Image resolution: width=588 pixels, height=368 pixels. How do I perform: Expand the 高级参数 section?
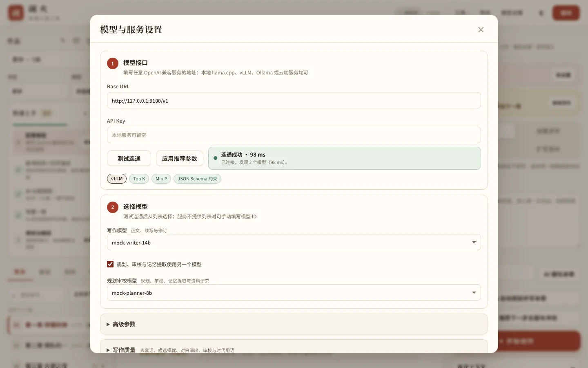pyautogui.click(x=294, y=324)
